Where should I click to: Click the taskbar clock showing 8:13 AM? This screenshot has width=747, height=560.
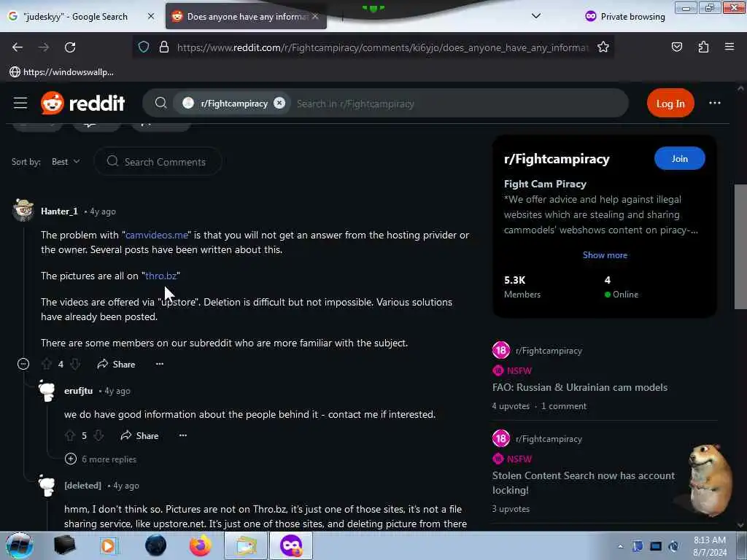(710, 546)
